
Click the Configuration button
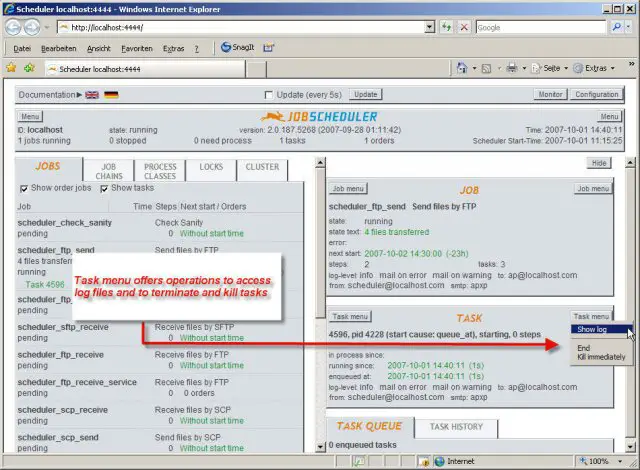click(x=597, y=95)
